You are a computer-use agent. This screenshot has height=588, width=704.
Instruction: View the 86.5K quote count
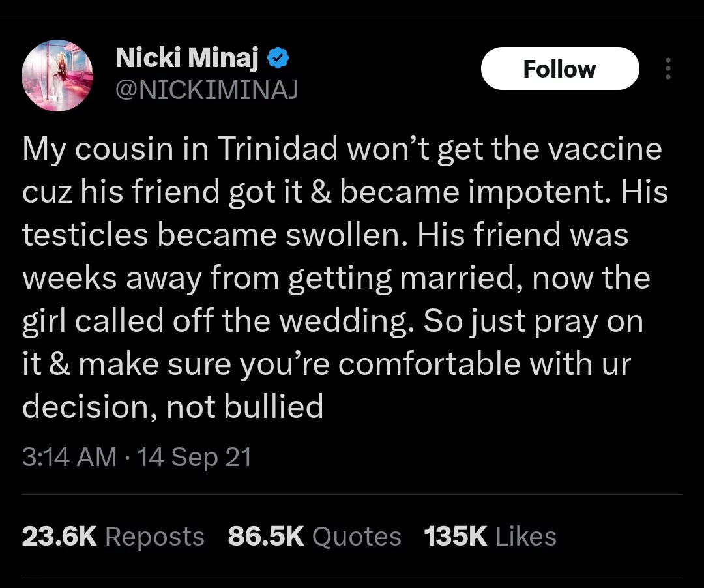point(266,536)
